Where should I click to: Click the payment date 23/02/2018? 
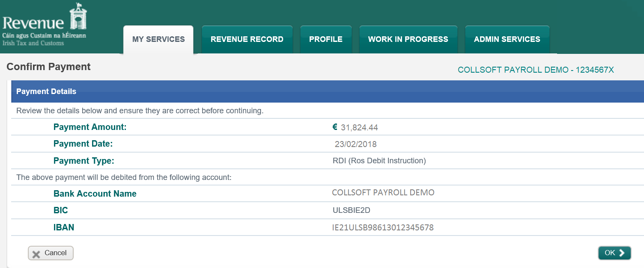tap(355, 144)
